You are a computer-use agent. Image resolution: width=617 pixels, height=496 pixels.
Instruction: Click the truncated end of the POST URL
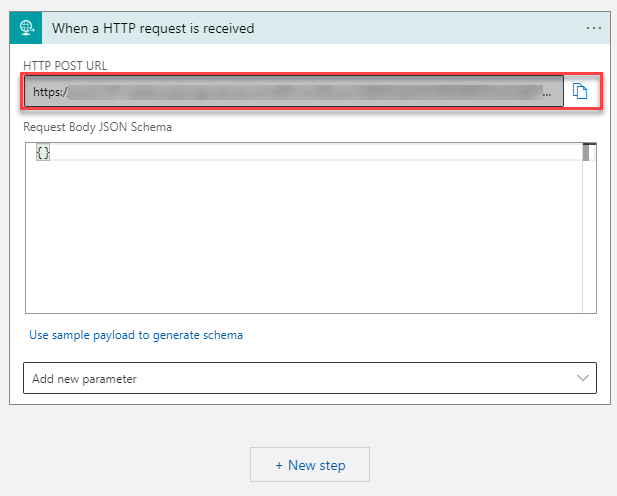pos(546,92)
